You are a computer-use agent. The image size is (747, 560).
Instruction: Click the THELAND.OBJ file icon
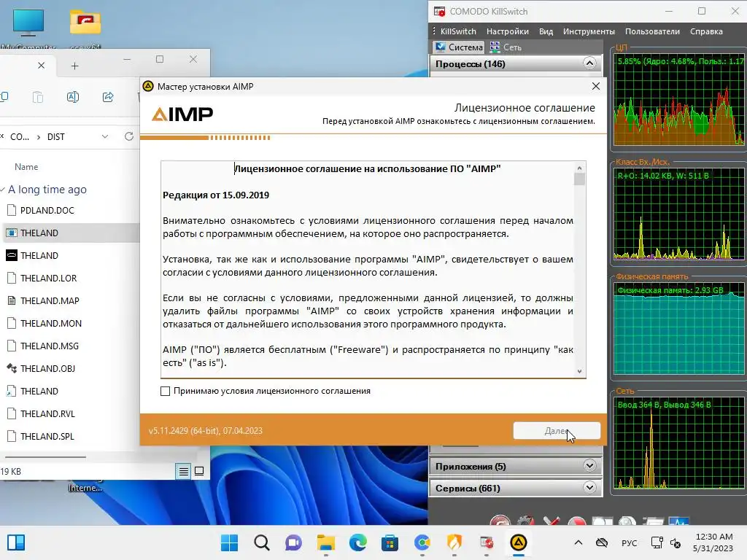[x=12, y=368]
